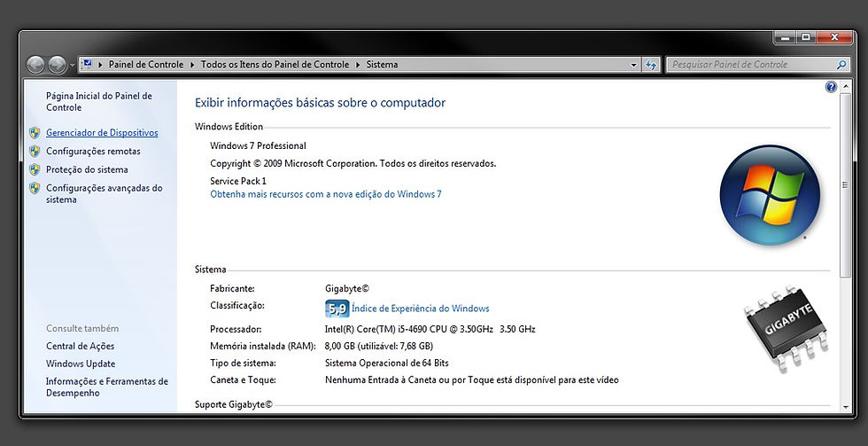The image size is (868, 446).
Task: Open Informações e Ferramentas de Desempenho link
Action: pyautogui.click(x=107, y=387)
